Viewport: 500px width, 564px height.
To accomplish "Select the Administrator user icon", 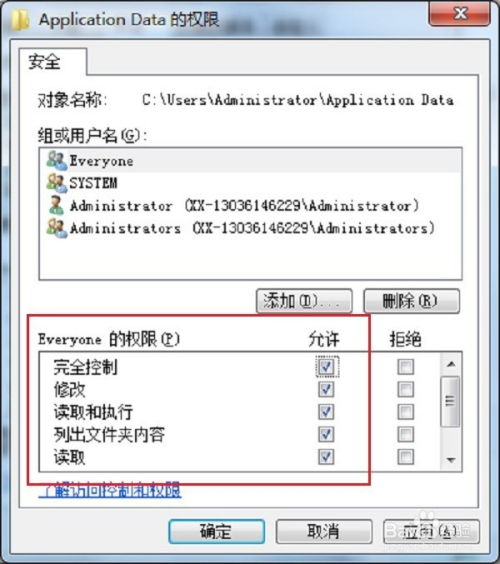I will [x=56, y=205].
